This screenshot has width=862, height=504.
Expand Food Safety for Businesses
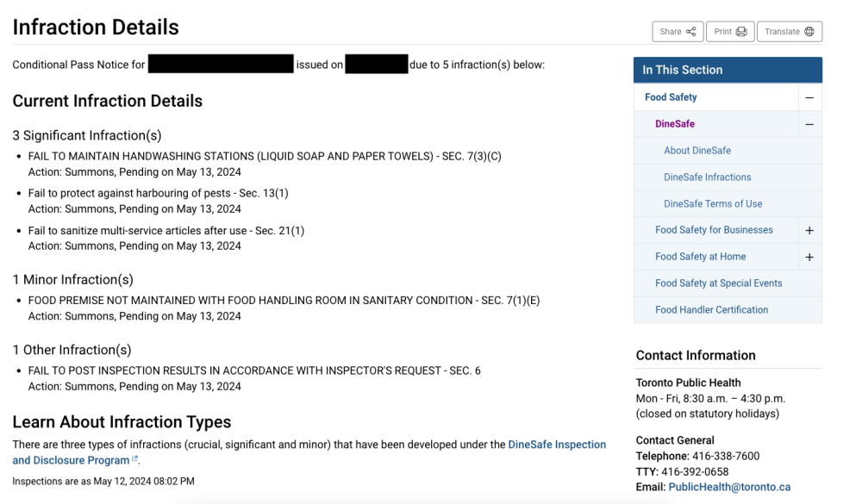tap(809, 231)
